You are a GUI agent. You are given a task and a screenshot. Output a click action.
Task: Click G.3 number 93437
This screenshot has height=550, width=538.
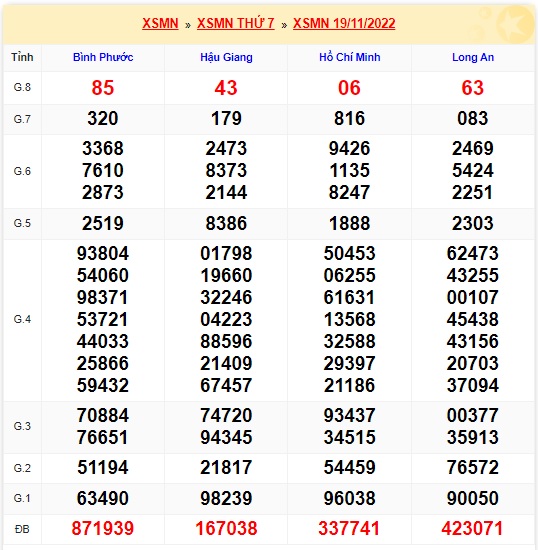pyautogui.click(x=349, y=416)
